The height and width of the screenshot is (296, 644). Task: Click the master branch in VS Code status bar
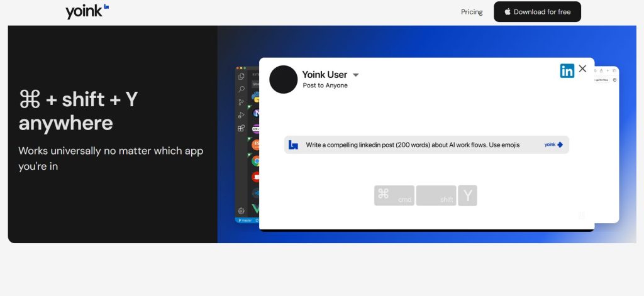coord(245,221)
